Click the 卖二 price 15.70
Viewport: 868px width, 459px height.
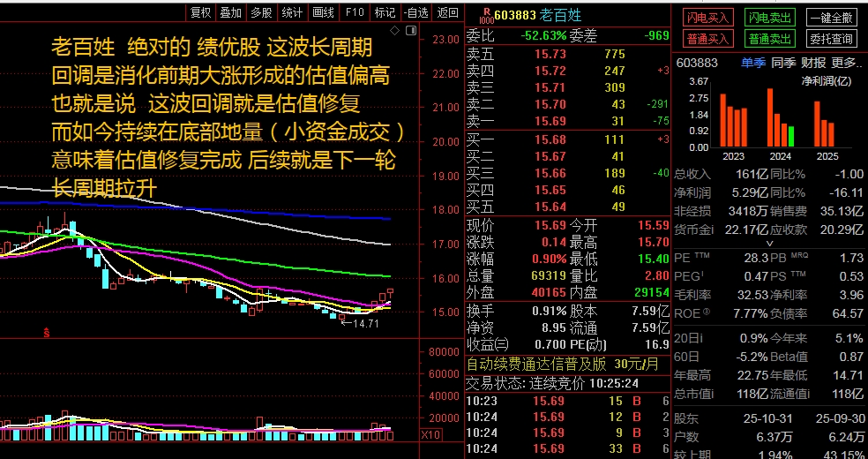550,104
